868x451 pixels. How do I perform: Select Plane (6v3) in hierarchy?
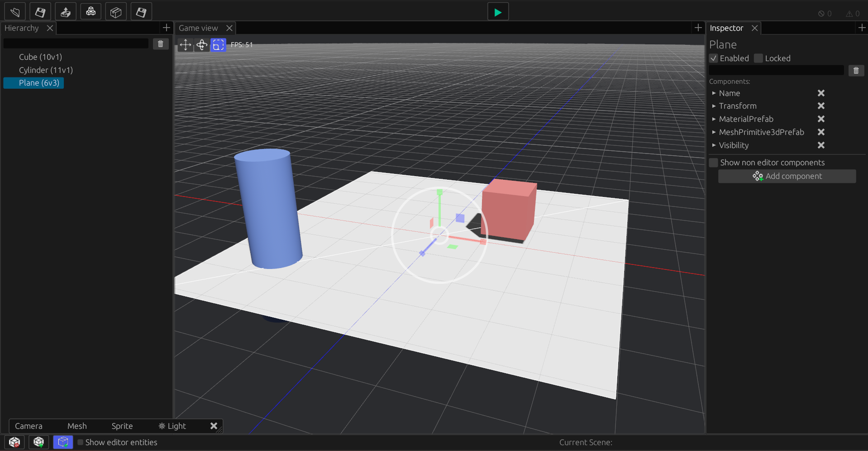(34, 83)
